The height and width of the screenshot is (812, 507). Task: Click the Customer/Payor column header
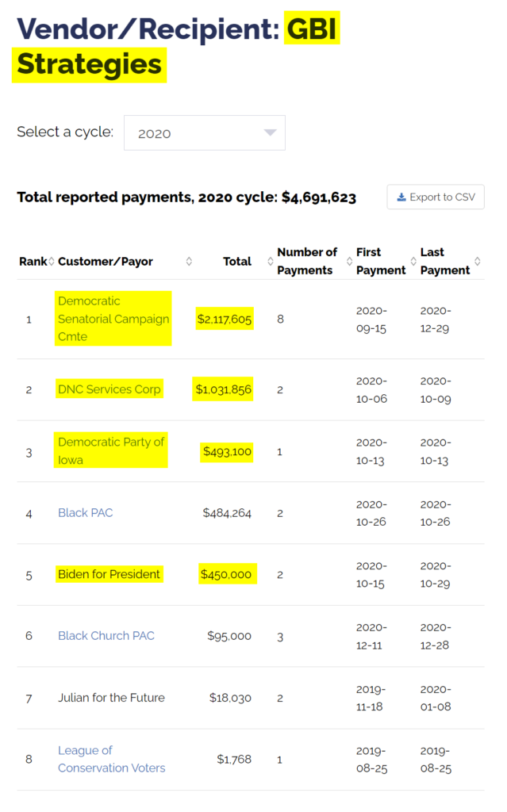106,261
